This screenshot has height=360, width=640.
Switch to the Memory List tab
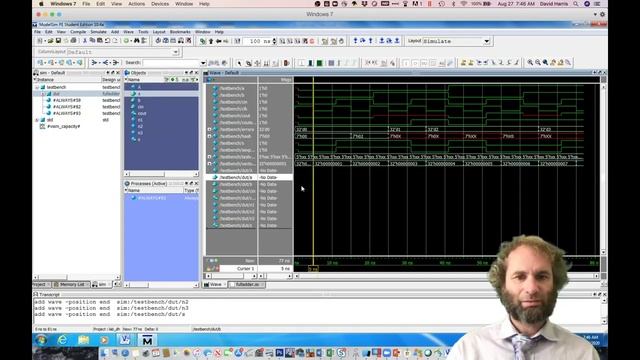click(70, 284)
